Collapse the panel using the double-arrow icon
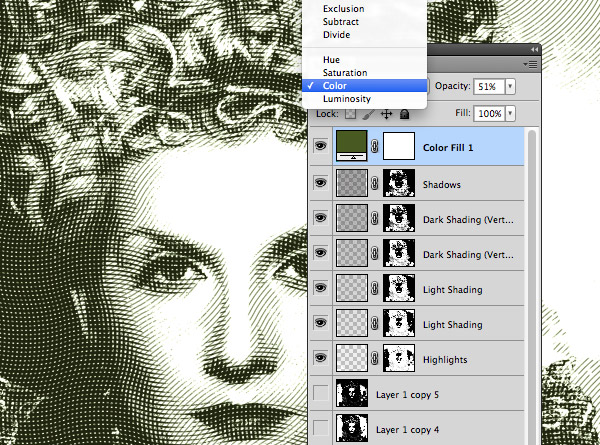Viewport: 600px width, 445px height. pyautogui.click(x=534, y=49)
